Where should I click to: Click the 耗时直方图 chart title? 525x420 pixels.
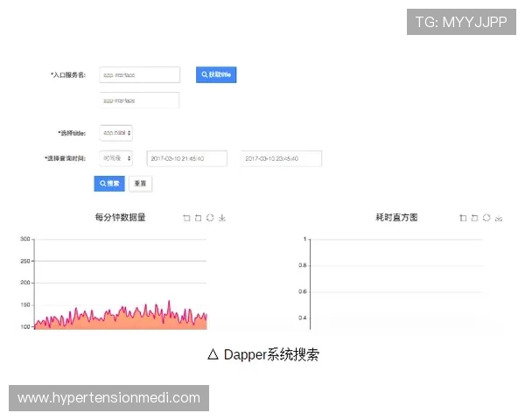396,217
